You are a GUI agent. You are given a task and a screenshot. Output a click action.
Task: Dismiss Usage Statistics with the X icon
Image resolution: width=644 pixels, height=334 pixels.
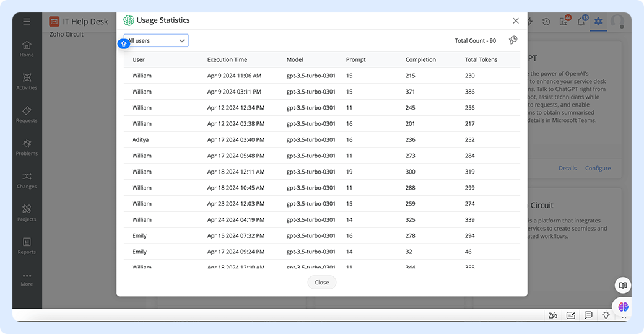pos(515,21)
